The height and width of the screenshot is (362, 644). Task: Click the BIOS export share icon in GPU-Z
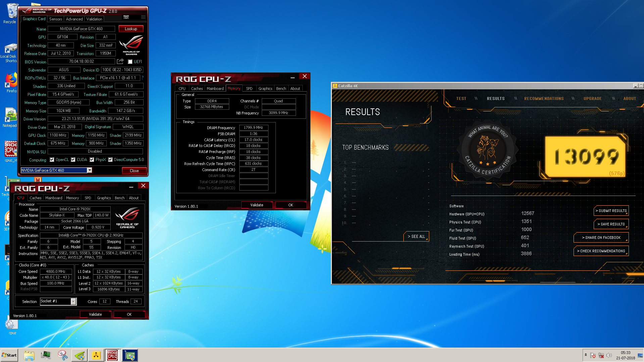[x=120, y=61]
